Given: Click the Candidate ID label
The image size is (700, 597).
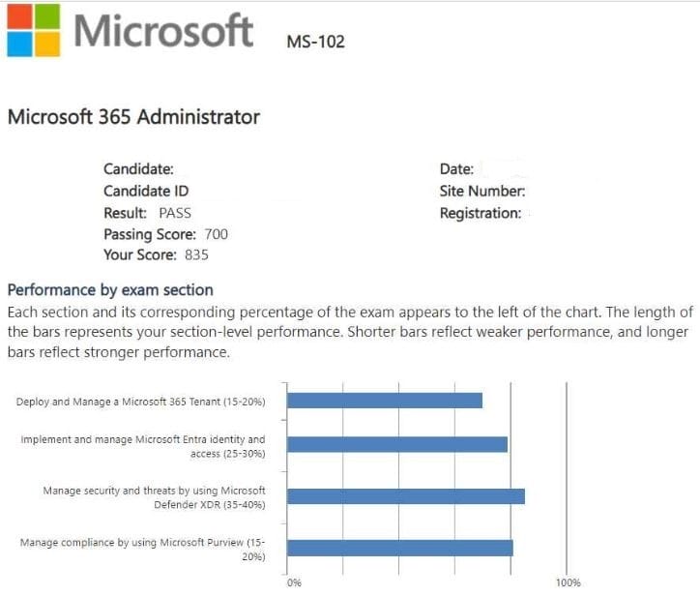Looking at the screenshot, I should tap(146, 191).
